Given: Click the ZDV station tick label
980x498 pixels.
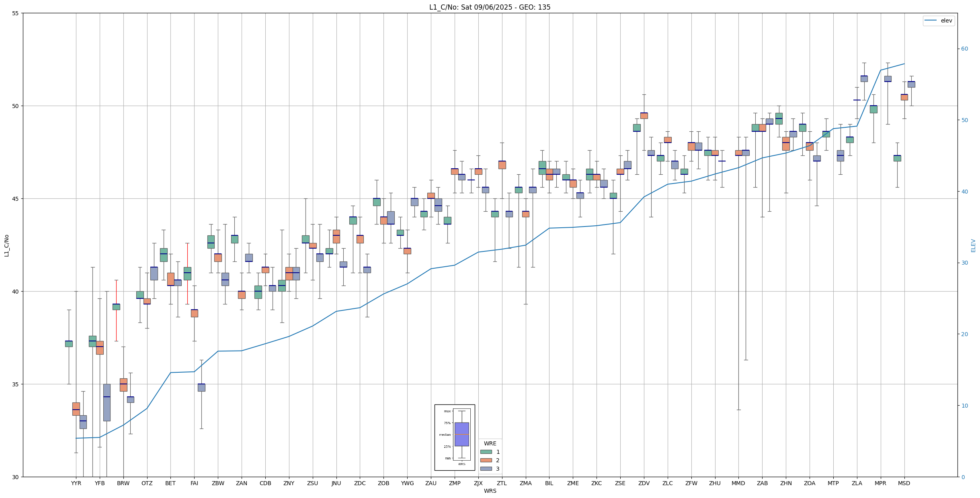Looking at the screenshot, I should pyautogui.click(x=644, y=483).
